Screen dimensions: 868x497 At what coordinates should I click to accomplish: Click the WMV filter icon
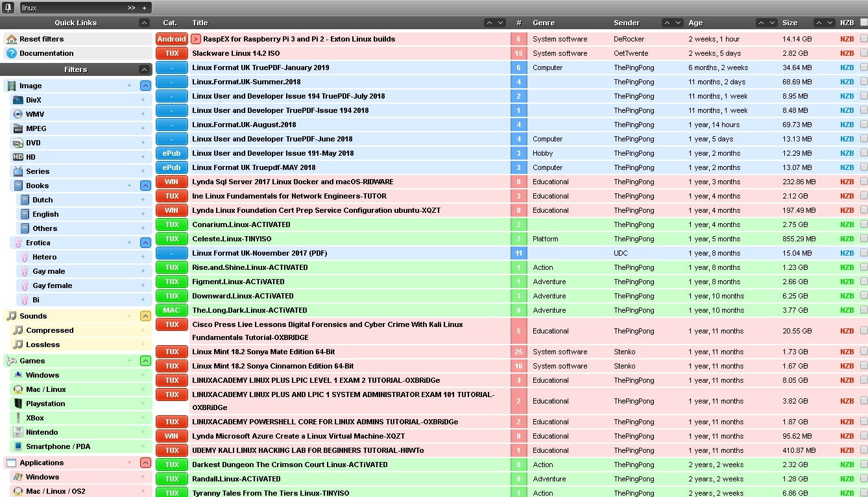18,114
